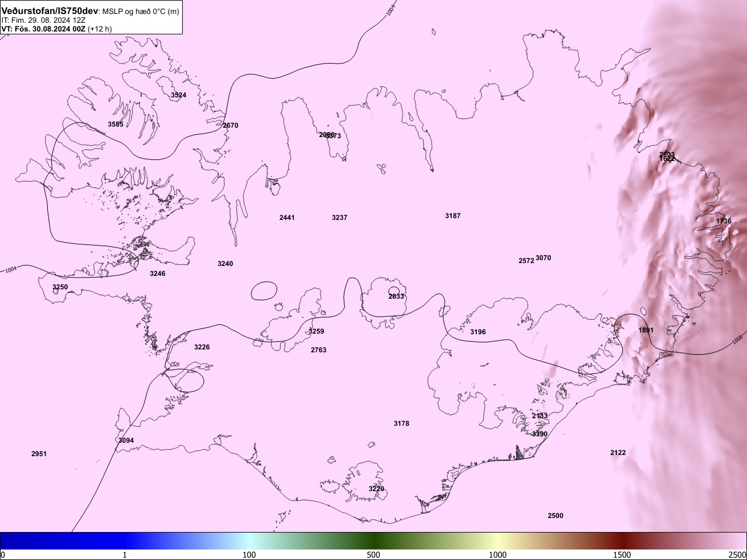Click the 100 label on the color scale
Image resolution: width=747 pixels, height=560 pixels.
pos(249,555)
